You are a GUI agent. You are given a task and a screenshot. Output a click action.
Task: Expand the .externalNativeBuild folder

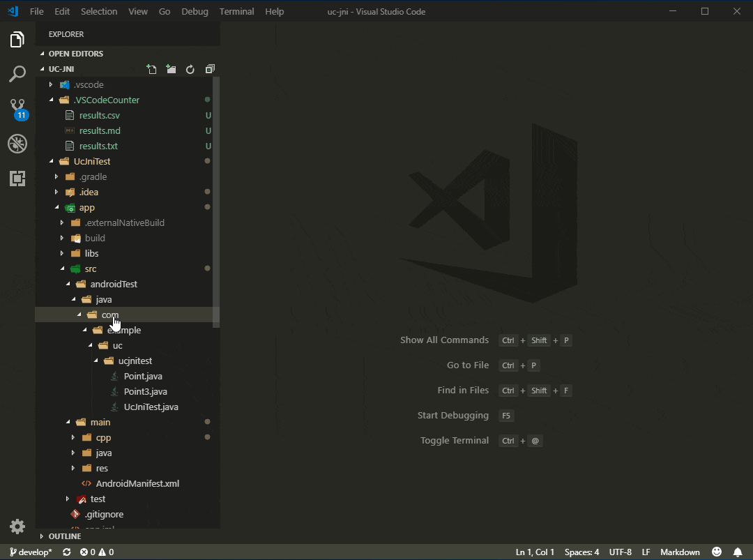pos(128,223)
